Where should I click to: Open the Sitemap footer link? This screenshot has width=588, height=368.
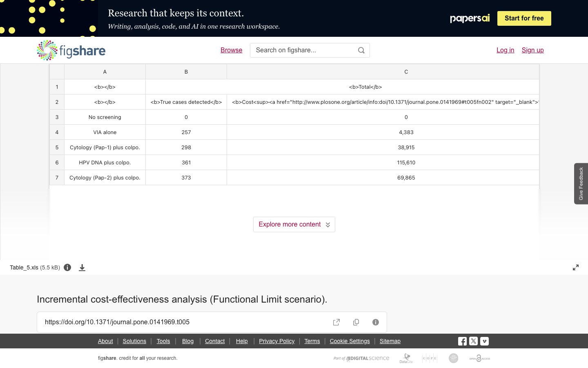(390, 341)
